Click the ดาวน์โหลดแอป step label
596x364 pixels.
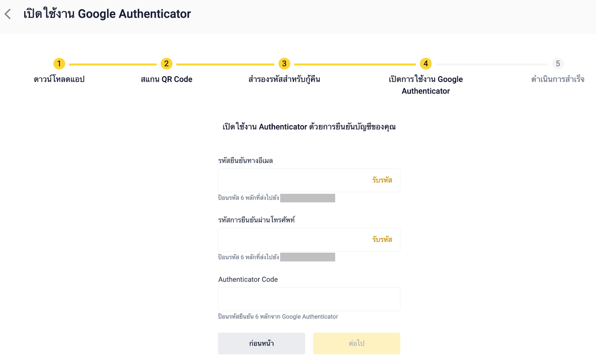[59, 79]
